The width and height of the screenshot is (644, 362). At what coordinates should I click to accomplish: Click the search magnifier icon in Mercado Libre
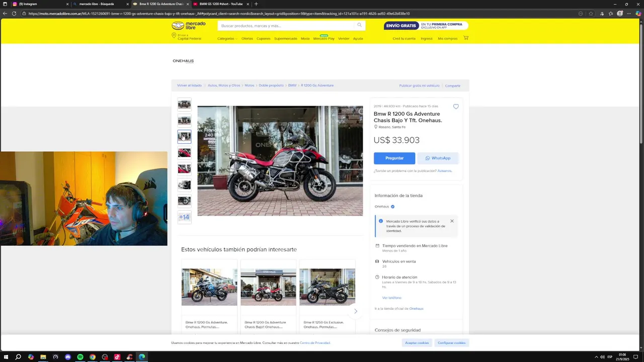359,25
